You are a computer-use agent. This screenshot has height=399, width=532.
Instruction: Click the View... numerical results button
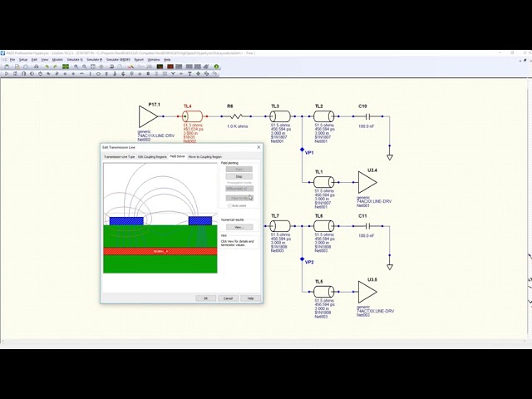click(x=239, y=227)
